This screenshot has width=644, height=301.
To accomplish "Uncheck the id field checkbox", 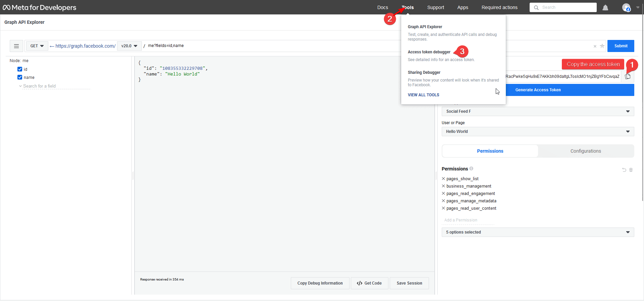I will click(20, 69).
